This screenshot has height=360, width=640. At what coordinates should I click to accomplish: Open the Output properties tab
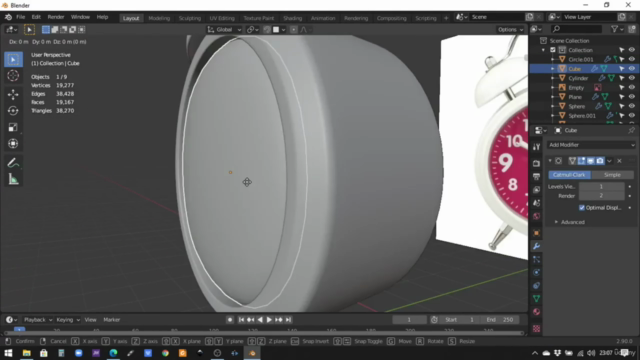click(536, 176)
